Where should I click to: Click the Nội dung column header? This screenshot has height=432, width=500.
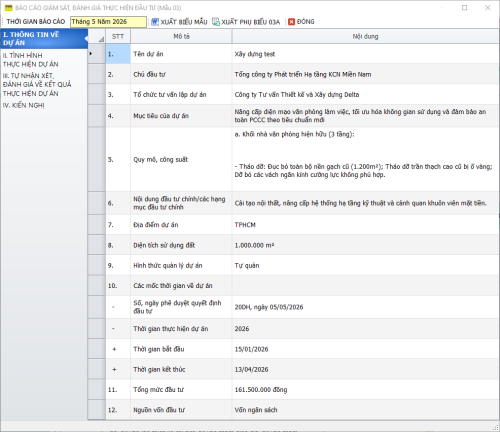pyautogui.click(x=365, y=36)
